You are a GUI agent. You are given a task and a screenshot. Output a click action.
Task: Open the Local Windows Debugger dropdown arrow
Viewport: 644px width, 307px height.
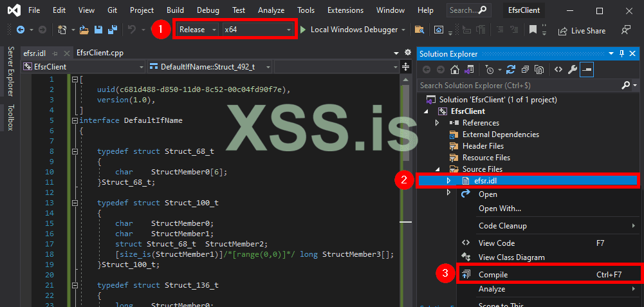pyautogui.click(x=403, y=30)
